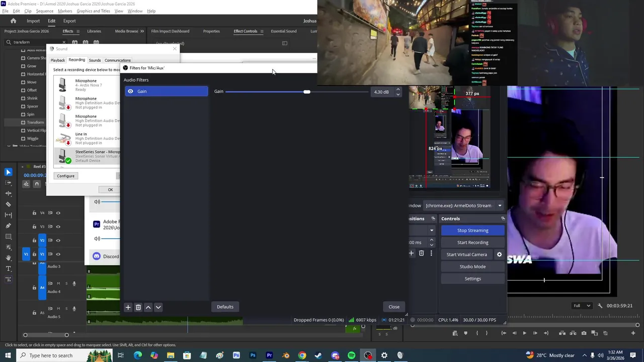Open monitor settings wrench icon
The height and width of the screenshot is (362, 644).
click(x=600, y=306)
